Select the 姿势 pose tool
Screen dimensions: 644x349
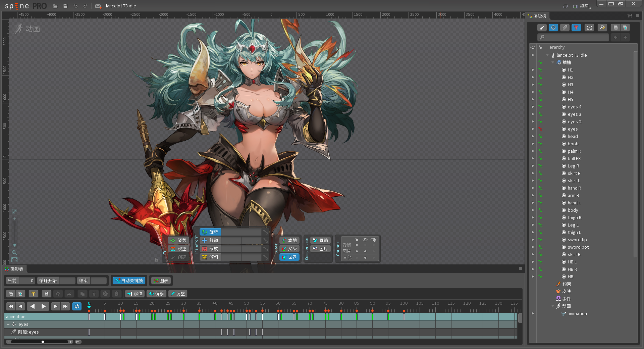tap(178, 240)
